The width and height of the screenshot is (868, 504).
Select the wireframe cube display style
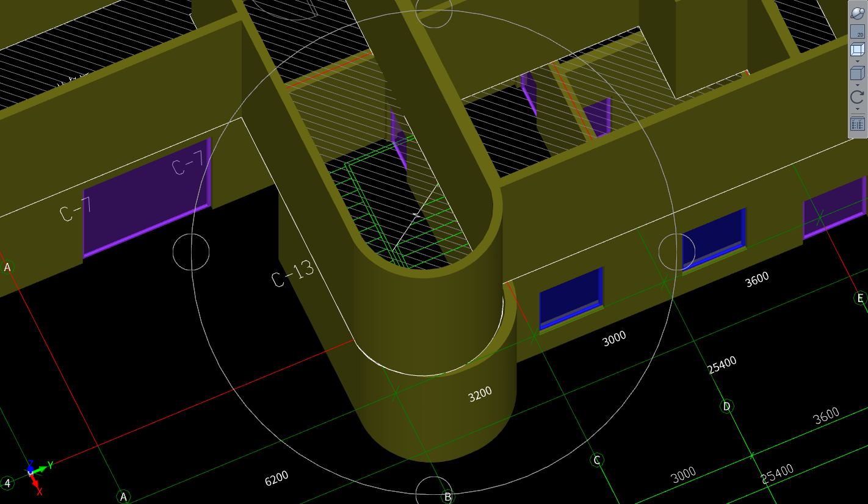pos(858,49)
